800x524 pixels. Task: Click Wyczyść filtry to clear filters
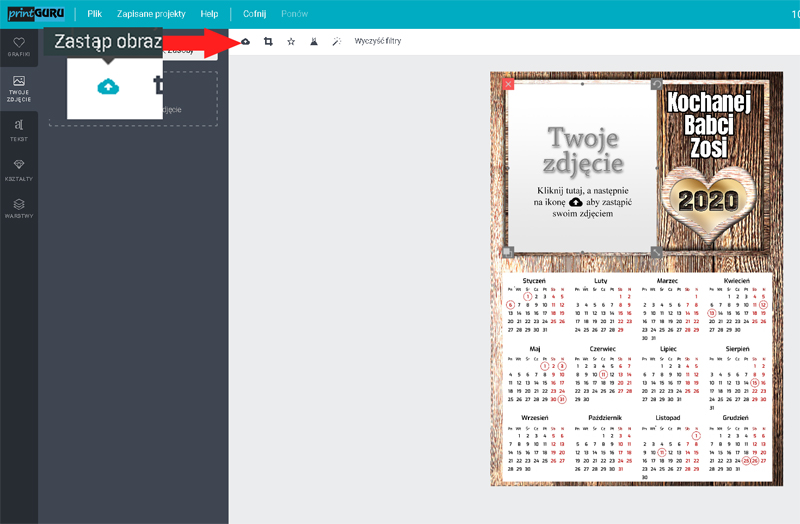tap(378, 42)
